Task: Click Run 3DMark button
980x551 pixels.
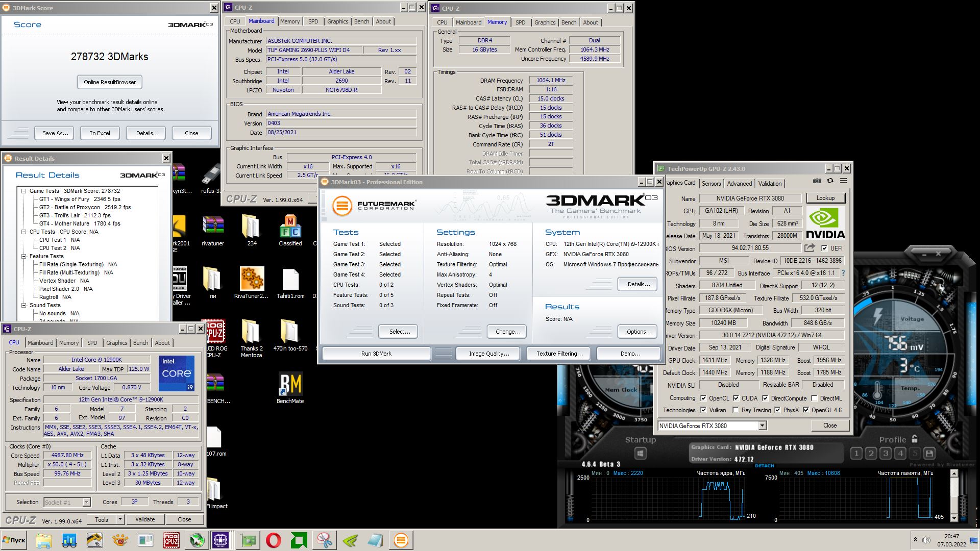Action: click(376, 354)
